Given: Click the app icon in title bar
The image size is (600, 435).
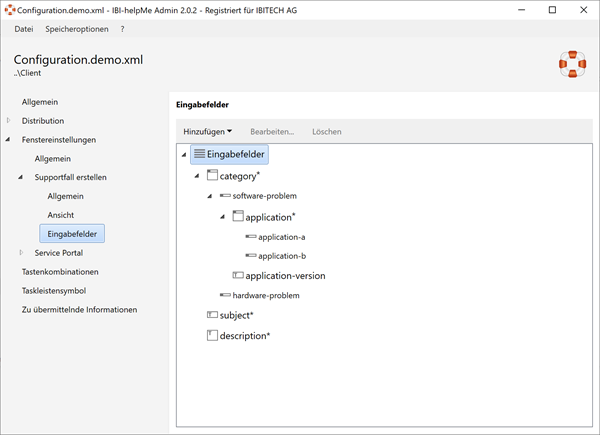Looking at the screenshot, I should (10, 10).
